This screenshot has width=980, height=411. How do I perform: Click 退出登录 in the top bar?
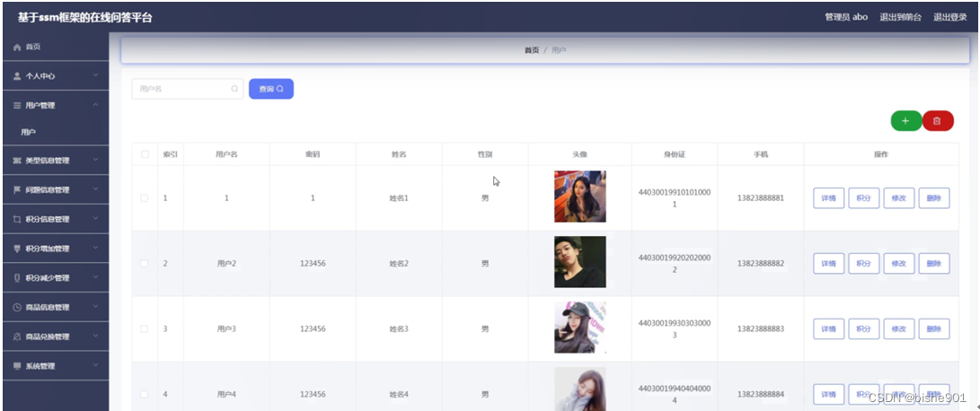click(950, 17)
